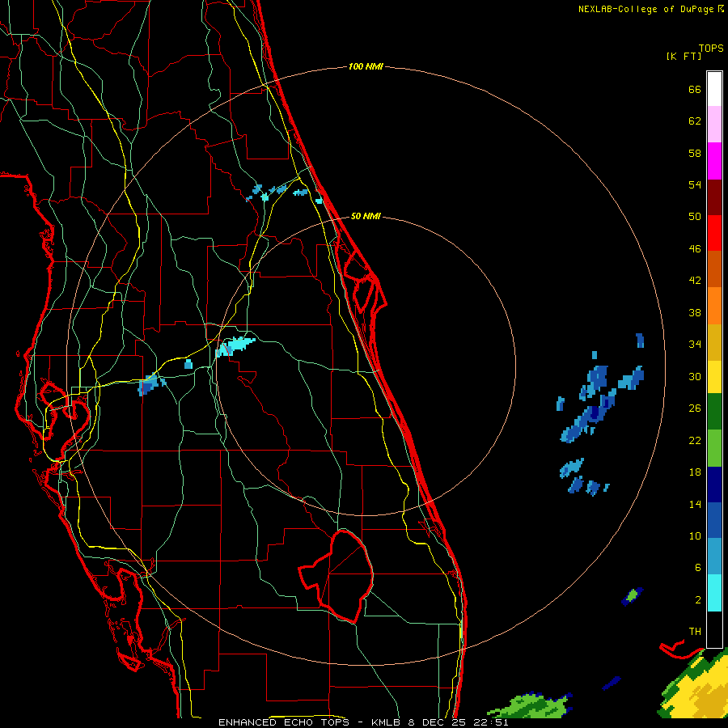
Task: Click the "50 NMI" range ring label
Action: 366,216
